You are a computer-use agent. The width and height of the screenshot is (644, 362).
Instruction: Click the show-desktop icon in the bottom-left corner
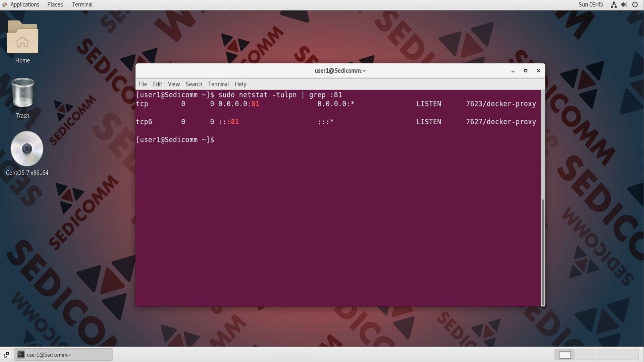coord(6,354)
